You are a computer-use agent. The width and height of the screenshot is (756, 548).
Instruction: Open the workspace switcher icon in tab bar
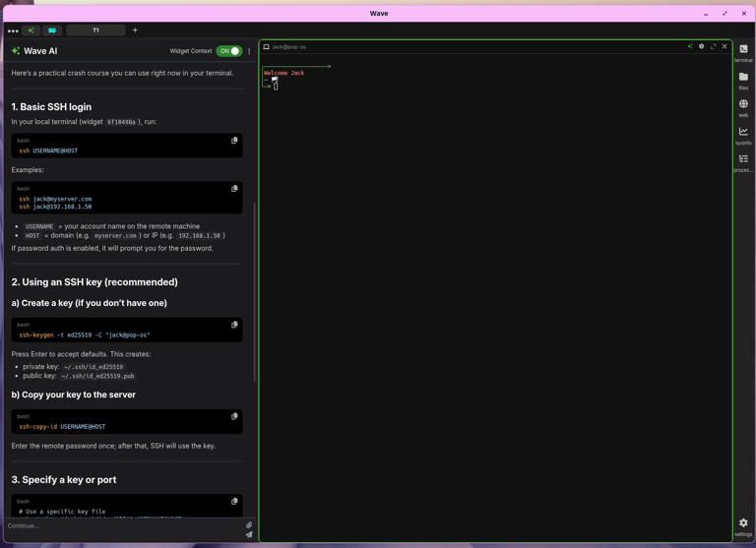click(x=52, y=30)
